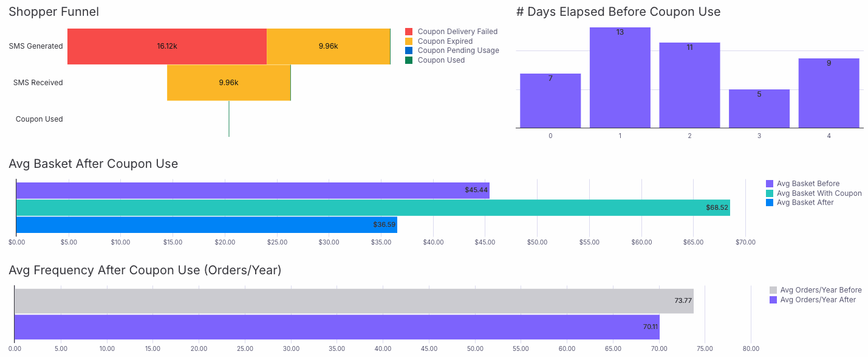Click the Avg Basket After legend swatch

pos(770,203)
